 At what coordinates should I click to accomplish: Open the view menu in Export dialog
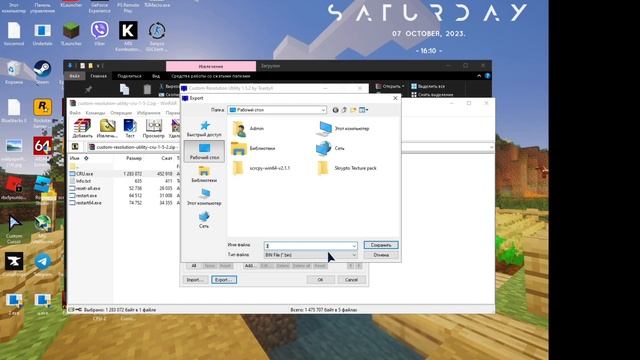363,110
